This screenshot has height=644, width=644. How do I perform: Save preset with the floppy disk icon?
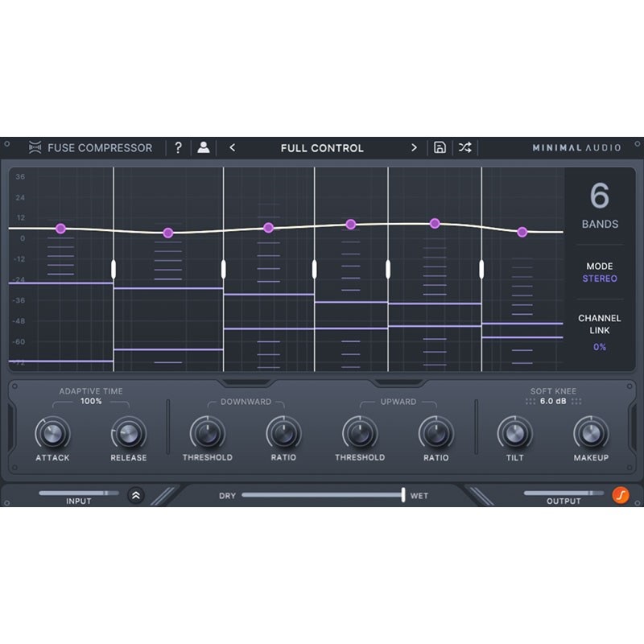click(440, 147)
